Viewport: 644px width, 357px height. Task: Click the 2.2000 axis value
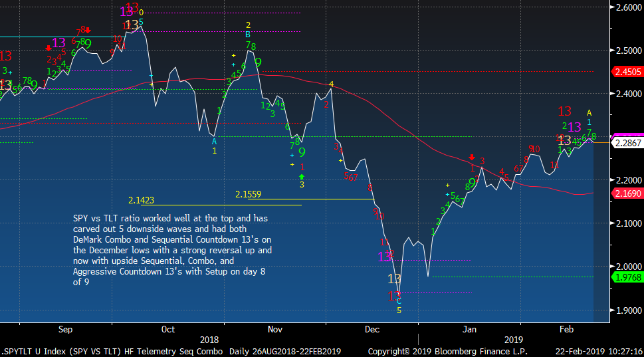pyautogui.click(x=629, y=180)
